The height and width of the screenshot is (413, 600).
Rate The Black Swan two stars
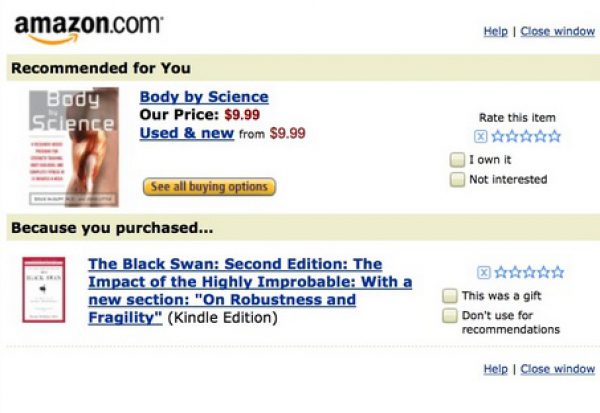point(514,272)
